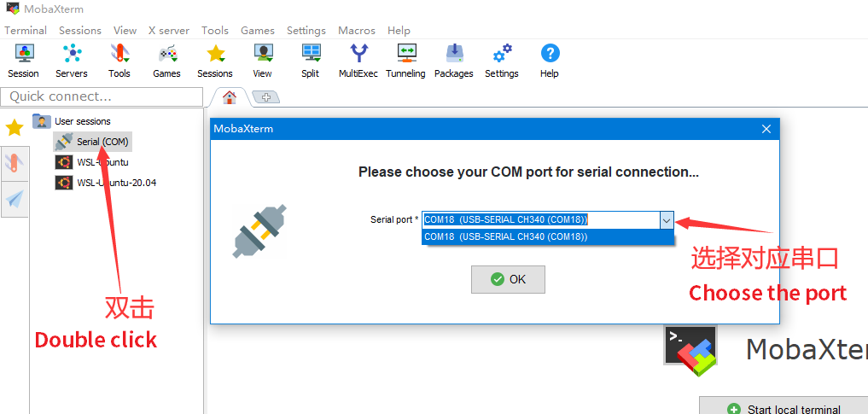Select the WSL-Ubuntu-20.04 session

pos(115,183)
